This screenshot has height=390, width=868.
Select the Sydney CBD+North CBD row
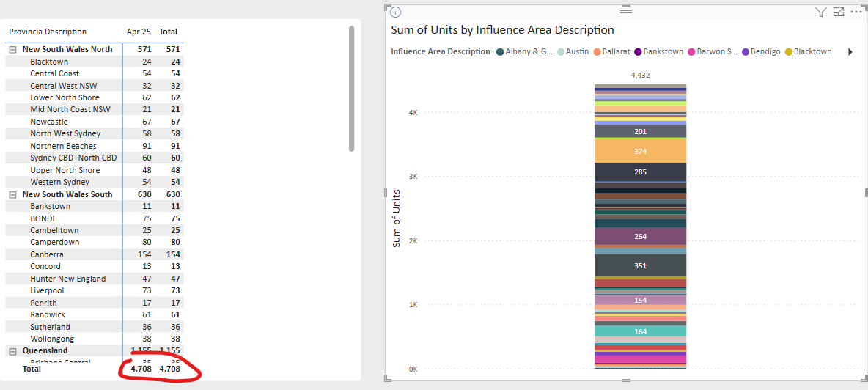[x=95, y=158]
